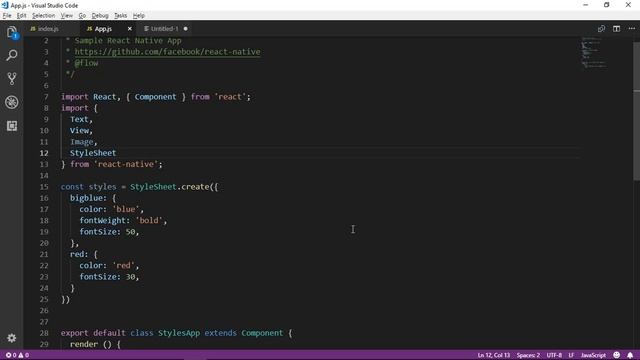The image size is (640, 360).
Task: Open the Edit menu
Action: pos(21,16)
